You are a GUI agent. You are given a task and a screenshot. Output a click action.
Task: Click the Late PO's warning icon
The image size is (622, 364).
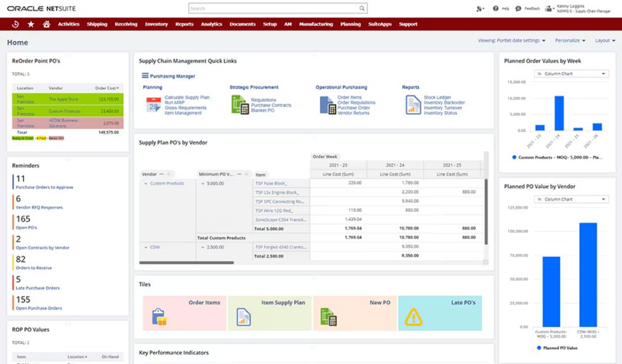[x=413, y=316]
